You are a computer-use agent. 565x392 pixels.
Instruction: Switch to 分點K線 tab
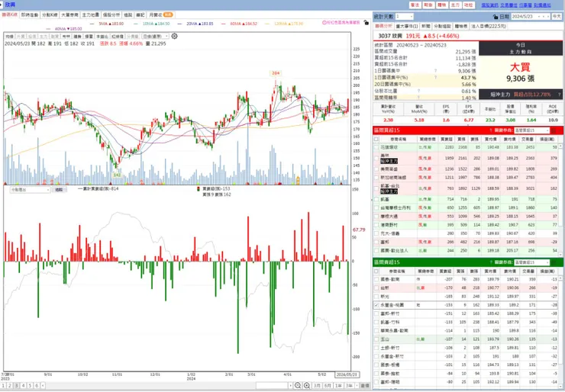(50, 14)
